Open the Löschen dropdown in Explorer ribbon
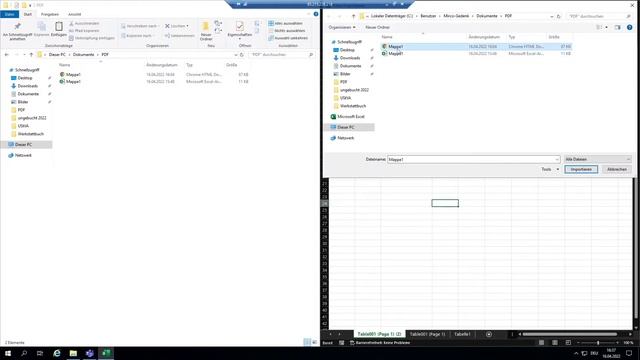The height and width of the screenshot is (360, 640). coord(177,26)
